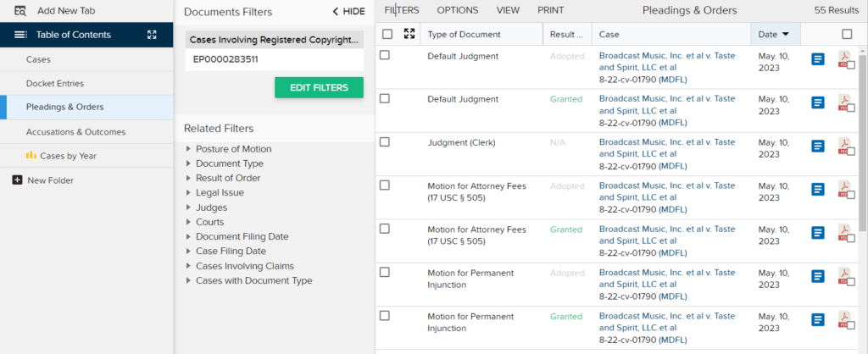
Task: Click expand icon beside Table of Contents
Action: tap(152, 35)
